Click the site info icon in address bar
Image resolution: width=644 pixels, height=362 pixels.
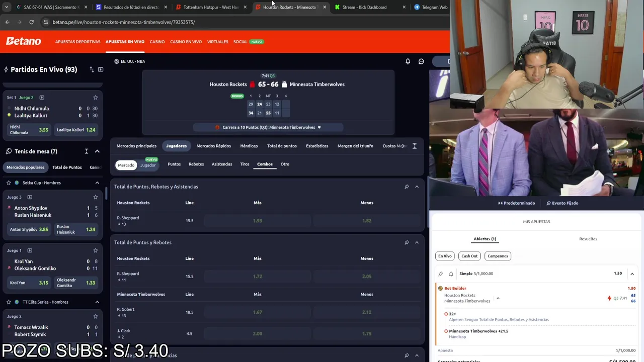[46, 22]
